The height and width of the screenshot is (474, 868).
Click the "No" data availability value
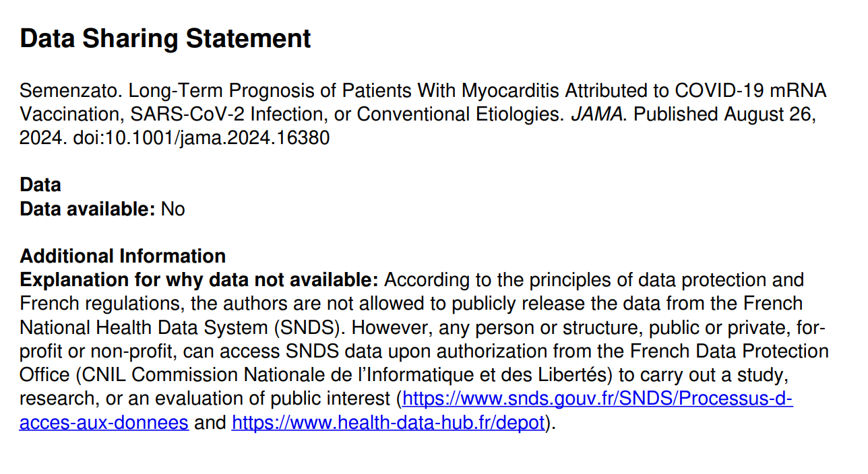(x=173, y=209)
